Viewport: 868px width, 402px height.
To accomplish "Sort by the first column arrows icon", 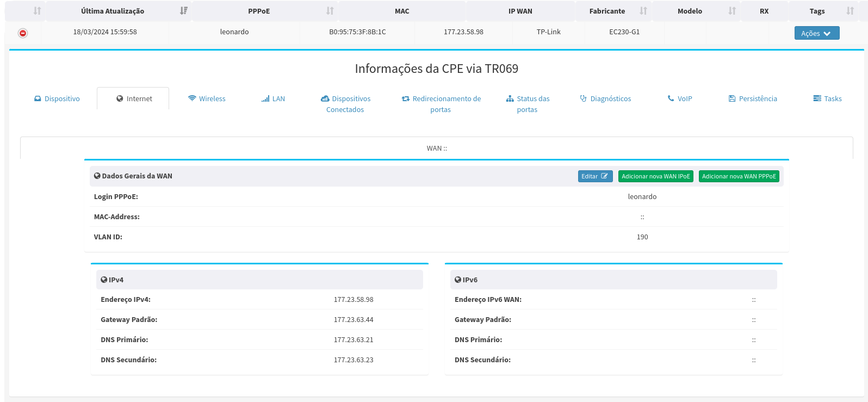I will [37, 11].
